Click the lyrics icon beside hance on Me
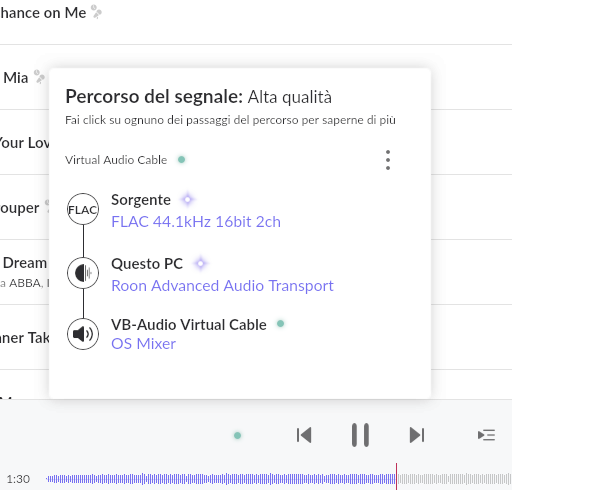The height and width of the screenshot is (490, 590). click(x=97, y=12)
